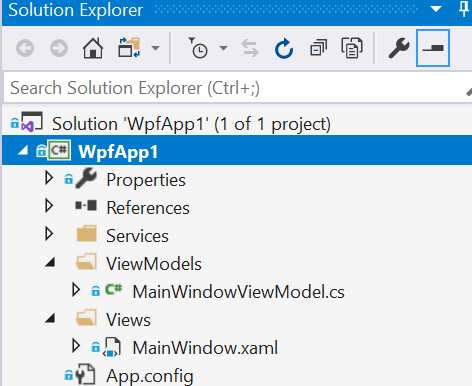Screen dimensions: 472x386
Task: Collapse the ViewModels folder
Action: coord(50,262)
